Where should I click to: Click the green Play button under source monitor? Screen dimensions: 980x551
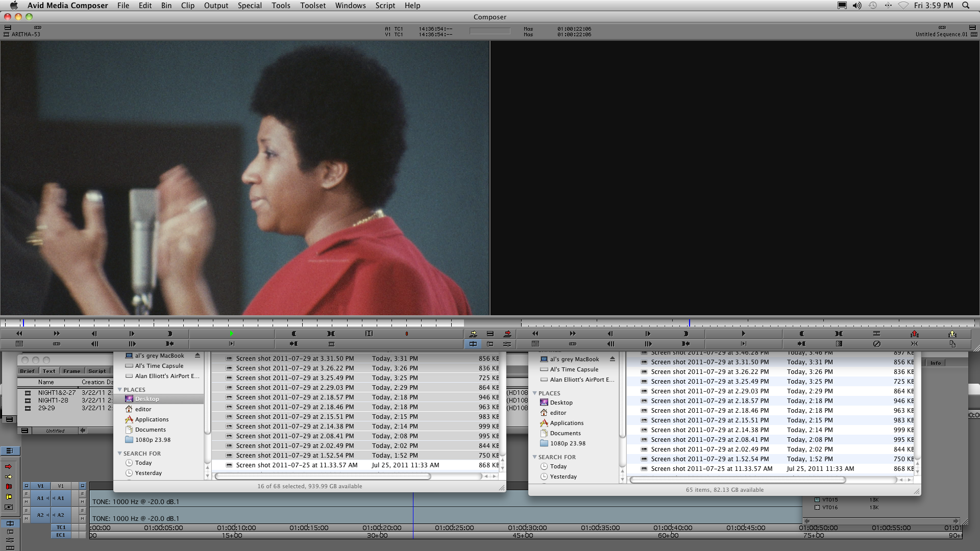(x=231, y=334)
